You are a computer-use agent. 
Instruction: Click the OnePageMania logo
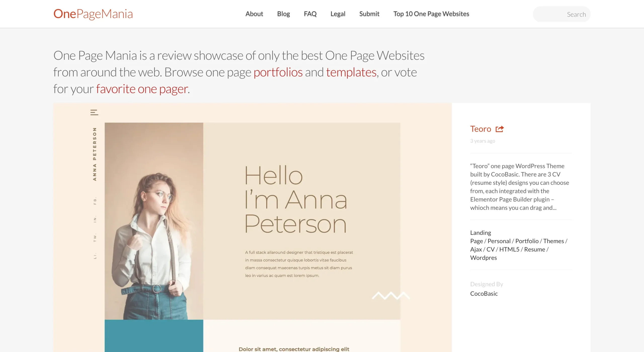click(x=93, y=14)
